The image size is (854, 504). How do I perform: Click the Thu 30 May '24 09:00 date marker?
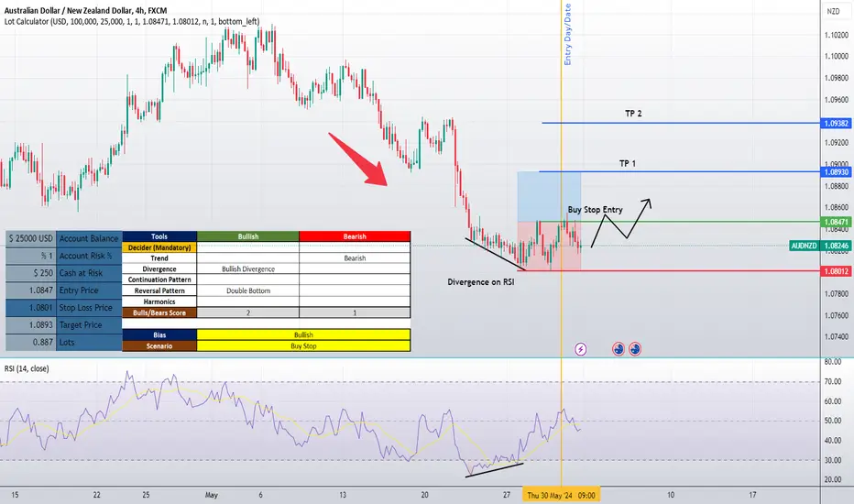(562, 495)
